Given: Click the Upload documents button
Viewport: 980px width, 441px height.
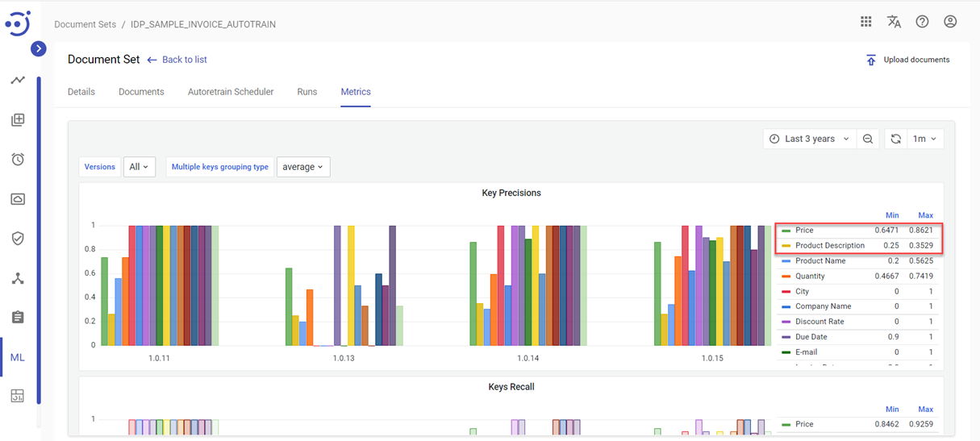Looking at the screenshot, I should coord(907,60).
